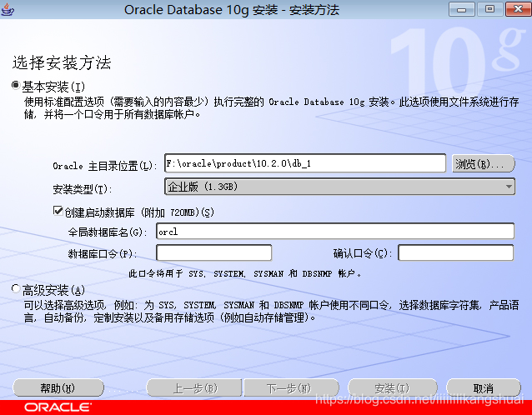This screenshot has width=532, height=415.
Task: Select the 高级安装 radio button
Action: tap(16, 288)
